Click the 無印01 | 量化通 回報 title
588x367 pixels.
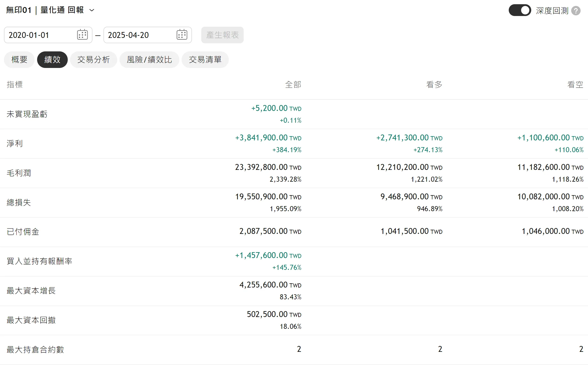point(45,10)
